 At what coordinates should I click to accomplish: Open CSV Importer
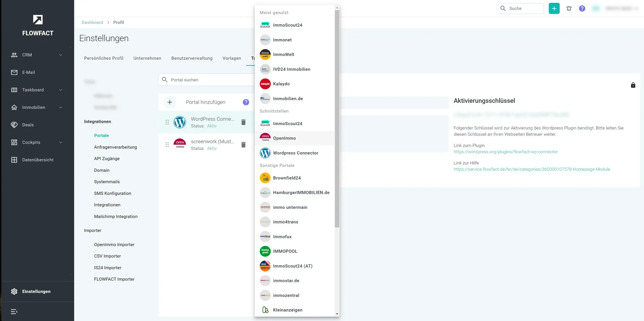tap(107, 256)
